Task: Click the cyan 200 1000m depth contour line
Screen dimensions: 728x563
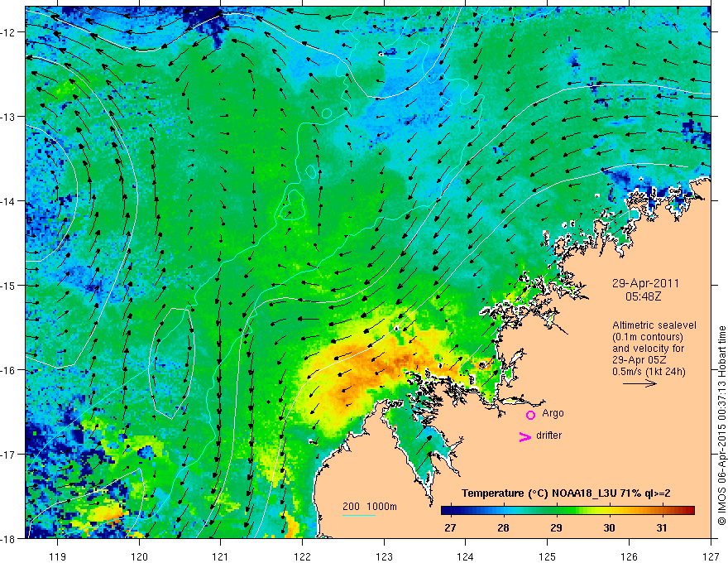Action: pyautogui.click(x=359, y=515)
